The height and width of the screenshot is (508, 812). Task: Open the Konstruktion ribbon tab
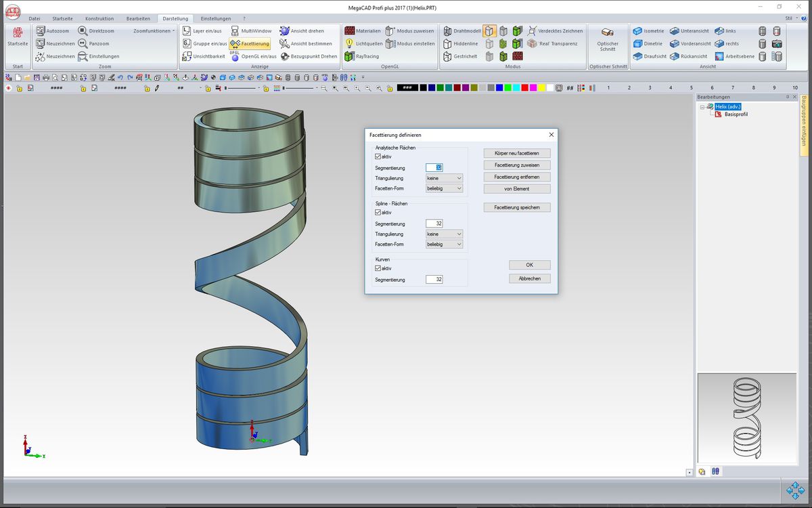point(99,18)
